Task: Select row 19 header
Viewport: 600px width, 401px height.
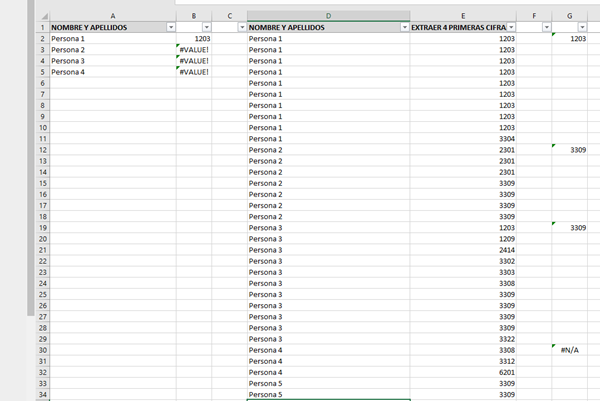Action: 42,228
